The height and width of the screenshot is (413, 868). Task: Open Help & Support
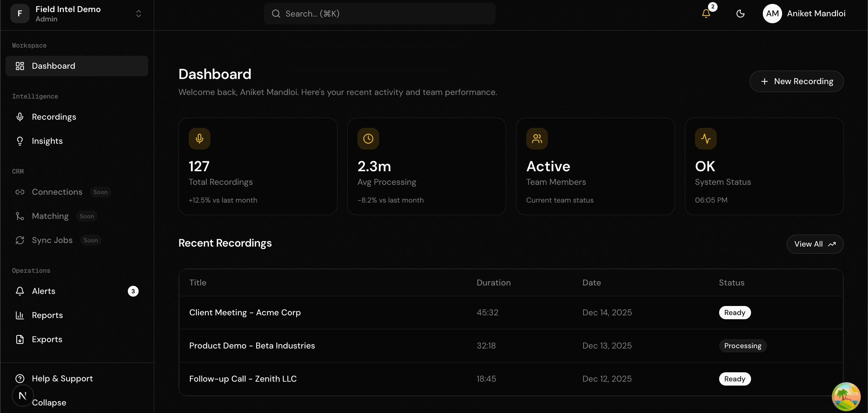[77, 378]
